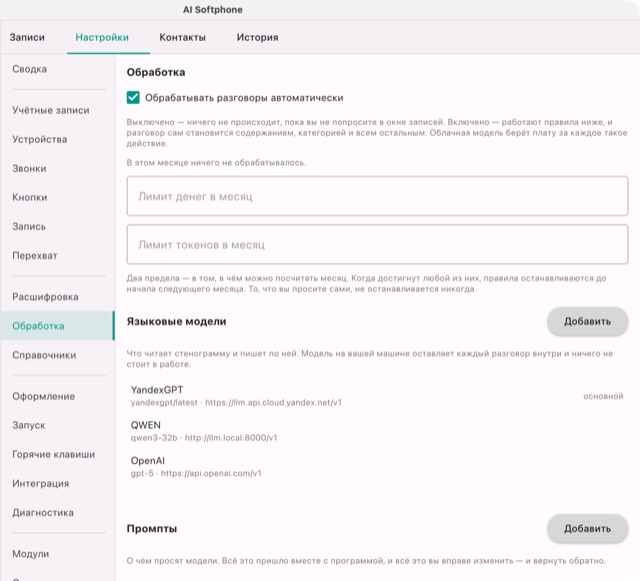Switch to the Контакты tab
Screen dimensions: 640x581
182,37
